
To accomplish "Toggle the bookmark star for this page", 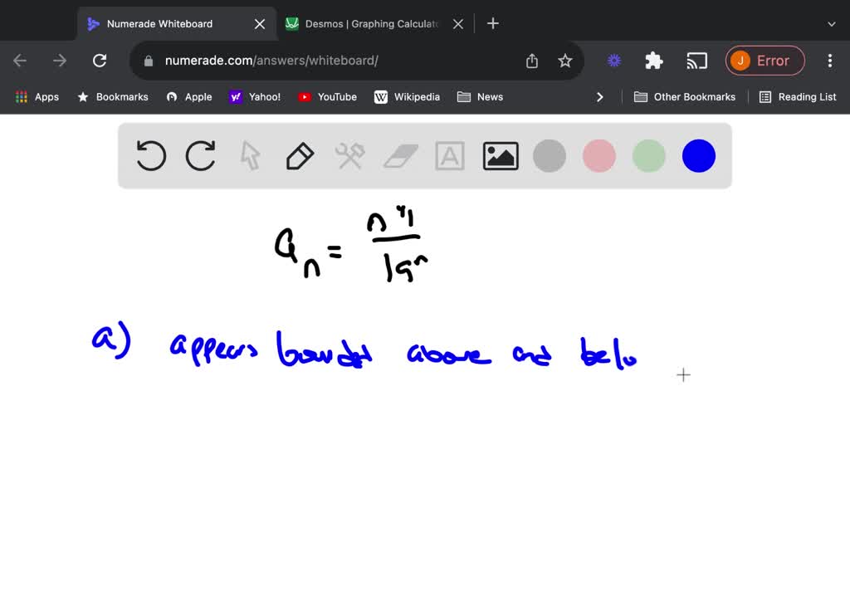I will [x=565, y=60].
